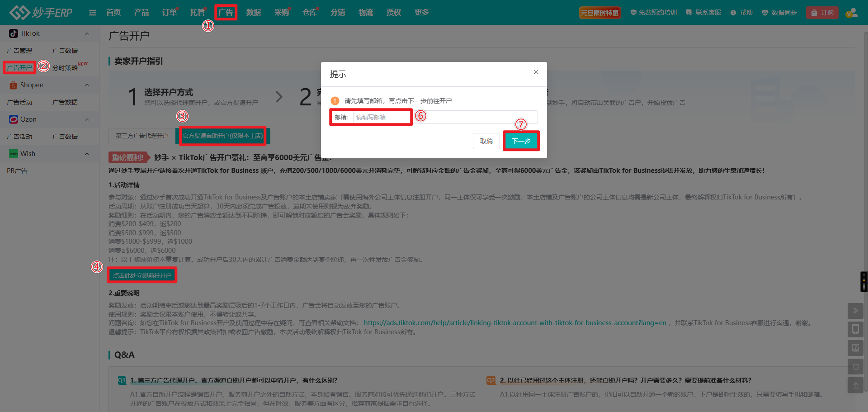Click the black performance meter widget
The width and height of the screenshot is (868, 412).
[x=864, y=282]
